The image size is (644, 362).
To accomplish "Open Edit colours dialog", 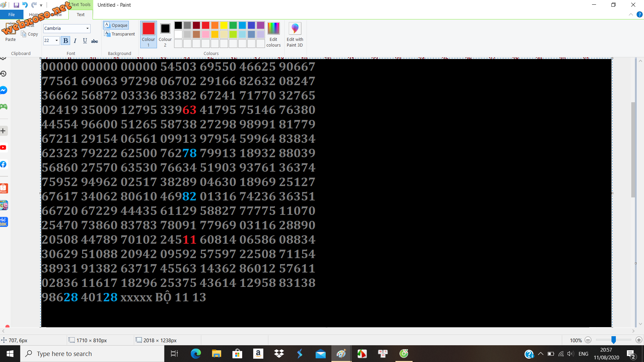I will coord(273,34).
